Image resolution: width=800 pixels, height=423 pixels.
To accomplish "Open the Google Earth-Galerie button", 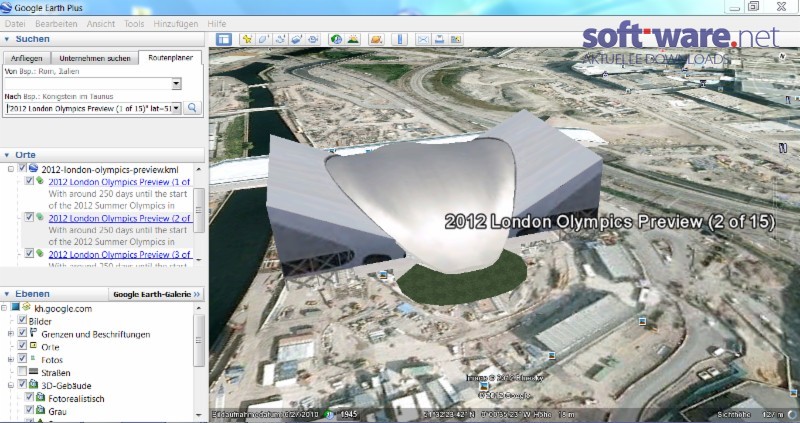I will tap(157, 294).
